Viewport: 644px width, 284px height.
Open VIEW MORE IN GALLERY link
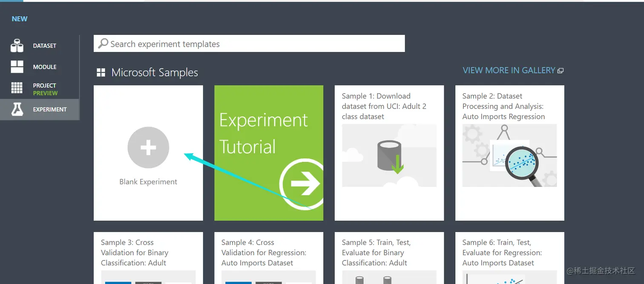(x=509, y=70)
